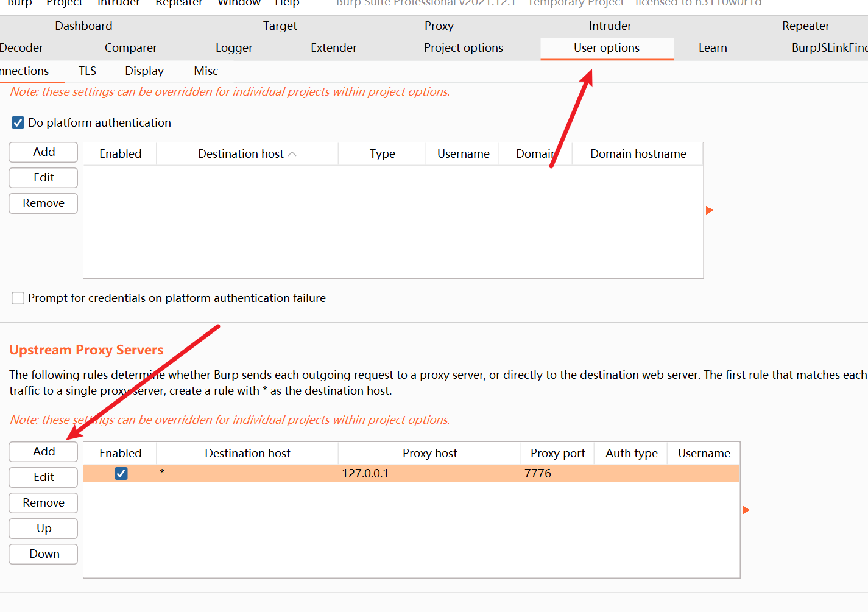This screenshot has height=612, width=868.
Task: Select the * destination host cell
Action: click(x=247, y=473)
